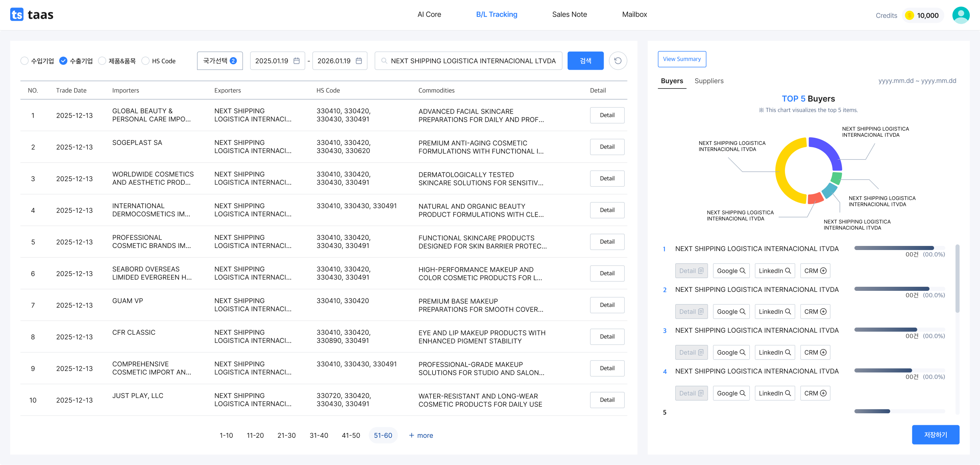Search third buyer on LinkedIn

point(774,352)
